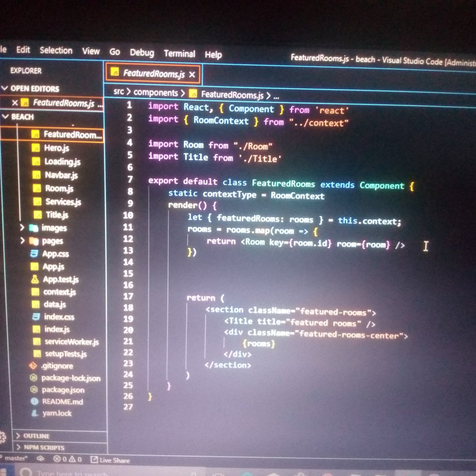Click the synchronize changes cloud icon
This screenshot has height=476, width=476.
[x=40, y=459]
